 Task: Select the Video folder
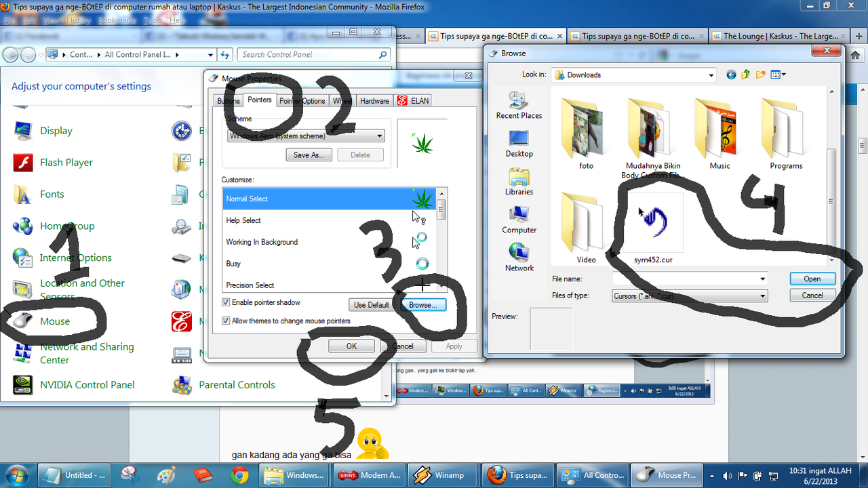(x=586, y=228)
